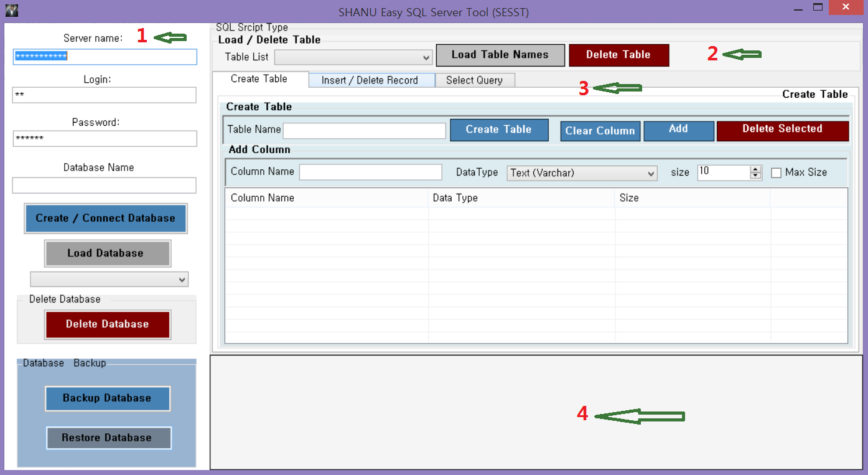The image size is (868, 475).
Task: Click the Restore Database button
Action: pyautogui.click(x=109, y=438)
